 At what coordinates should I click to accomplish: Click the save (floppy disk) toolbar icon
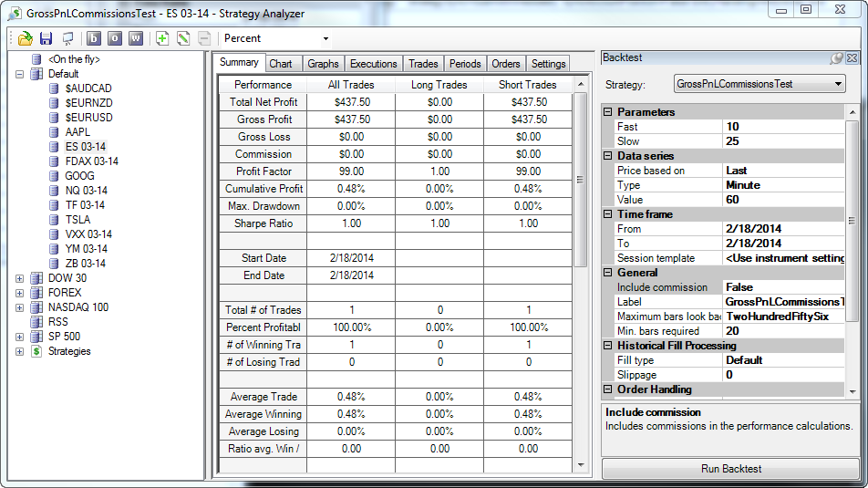(x=46, y=38)
